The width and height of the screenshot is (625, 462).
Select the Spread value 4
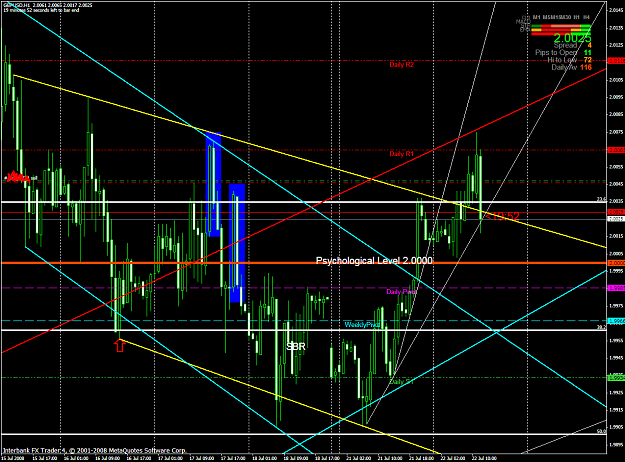(589, 45)
